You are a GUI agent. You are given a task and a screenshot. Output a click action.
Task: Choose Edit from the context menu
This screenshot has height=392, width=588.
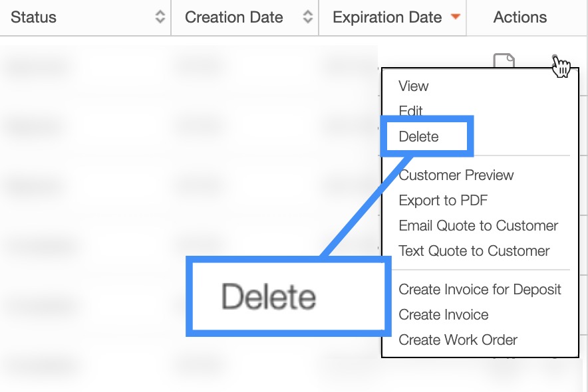[411, 111]
